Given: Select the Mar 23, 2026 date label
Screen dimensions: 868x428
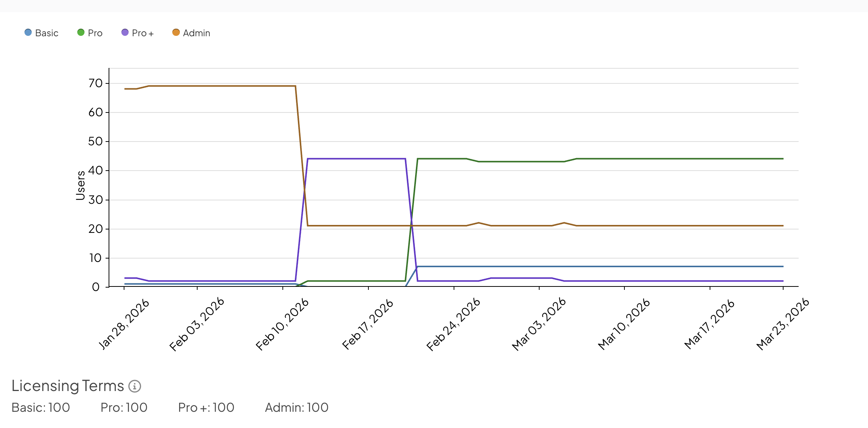Looking at the screenshot, I should [x=783, y=325].
